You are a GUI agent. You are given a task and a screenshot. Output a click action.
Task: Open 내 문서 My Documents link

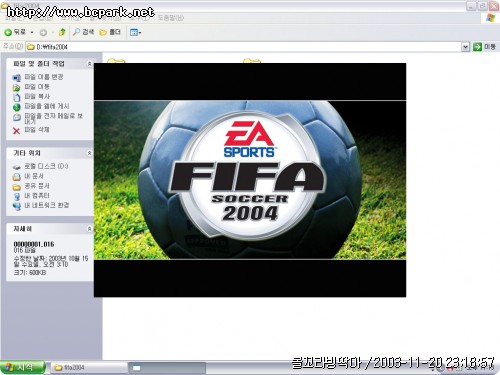click(x=34, y=176)
